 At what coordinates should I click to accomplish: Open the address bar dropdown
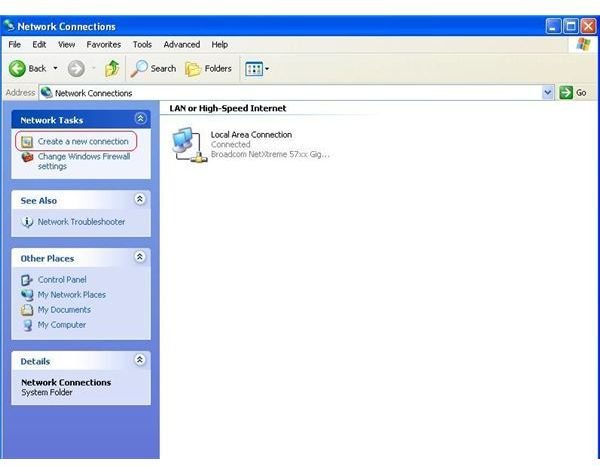(548, 93)
